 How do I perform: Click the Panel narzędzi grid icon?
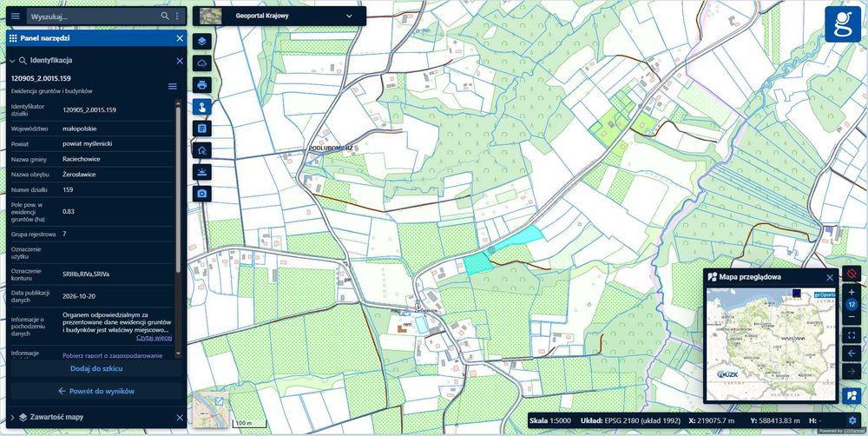13,38
